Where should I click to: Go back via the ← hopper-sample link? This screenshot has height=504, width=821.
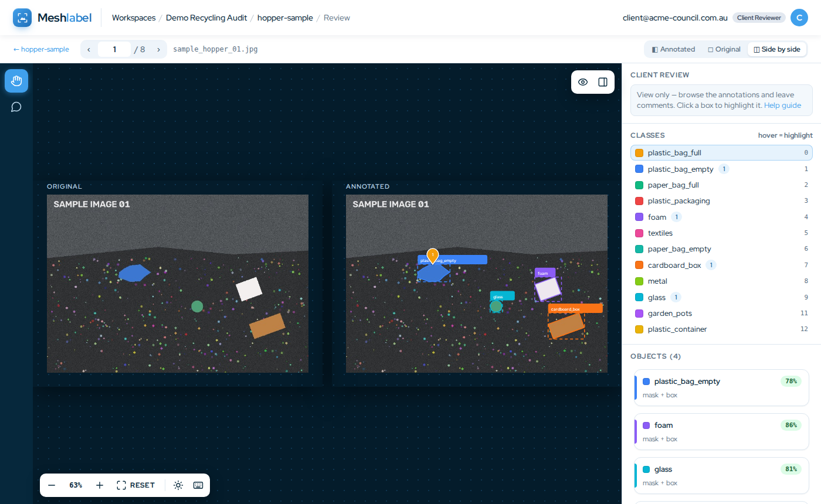41,49
